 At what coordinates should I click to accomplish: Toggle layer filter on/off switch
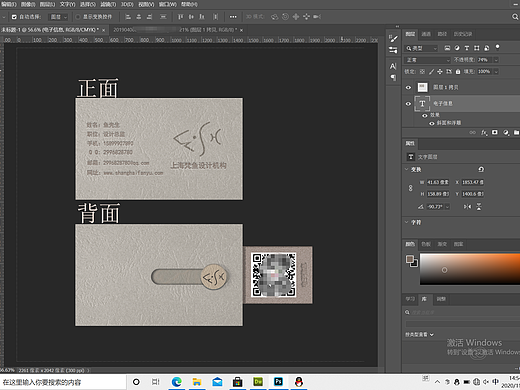[497, 47]
